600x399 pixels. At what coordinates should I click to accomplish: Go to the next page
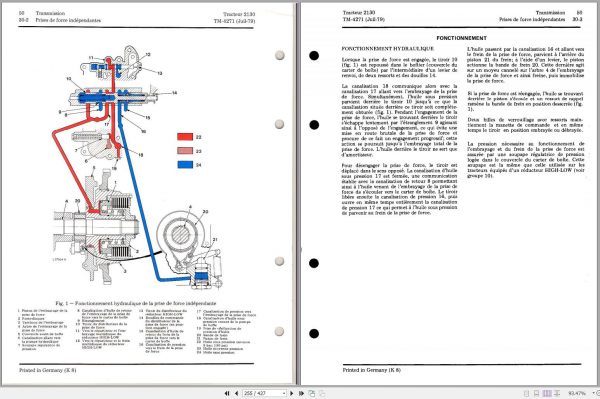pyautogui.click(x=292, y=393)
